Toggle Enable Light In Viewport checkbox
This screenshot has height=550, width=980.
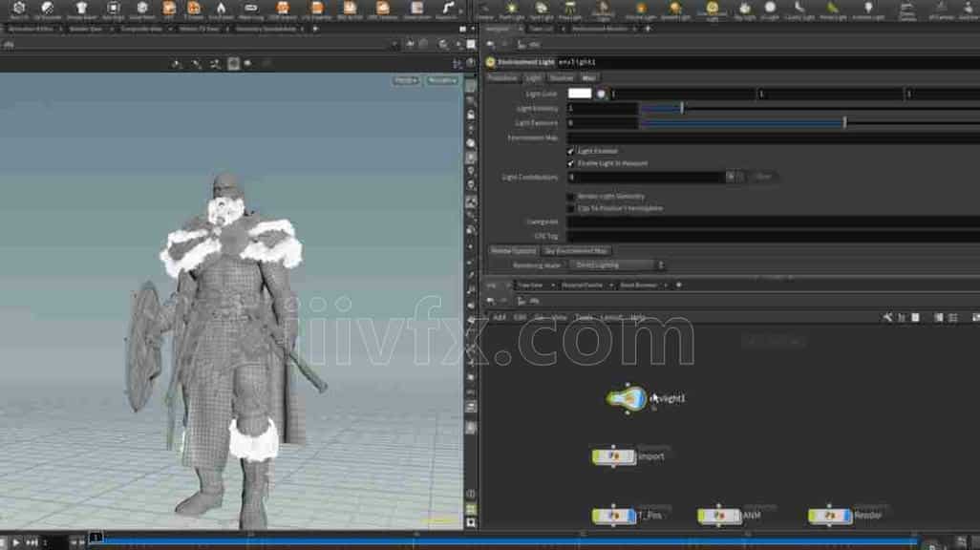tap(570, 163)
